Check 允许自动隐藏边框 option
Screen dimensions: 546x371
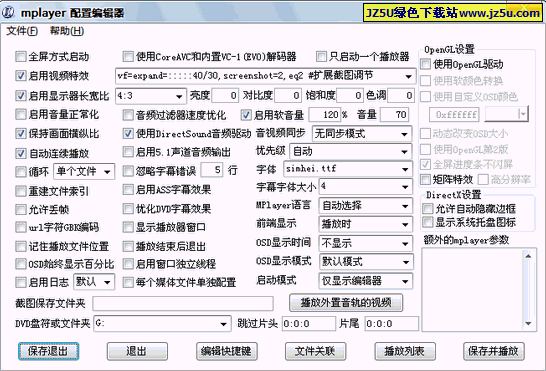click(x=427, y=209)
